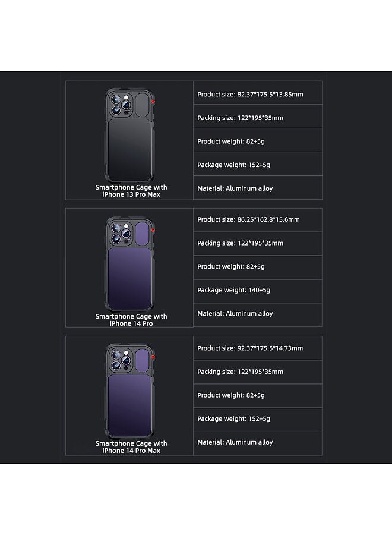Select 'Smartphone Cage with iPhone 13 Pro Max' caption
The width and height of the screenshot is (392, 535).
[131, 191]
